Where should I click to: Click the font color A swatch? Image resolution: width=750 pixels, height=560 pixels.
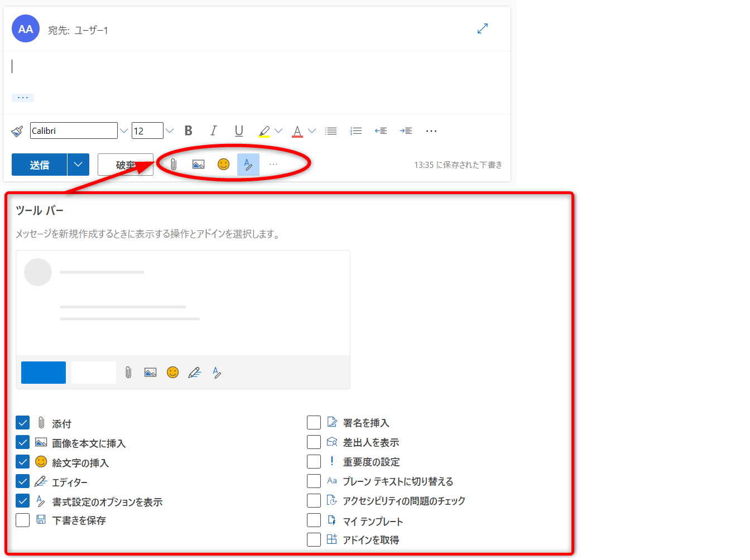297,131
